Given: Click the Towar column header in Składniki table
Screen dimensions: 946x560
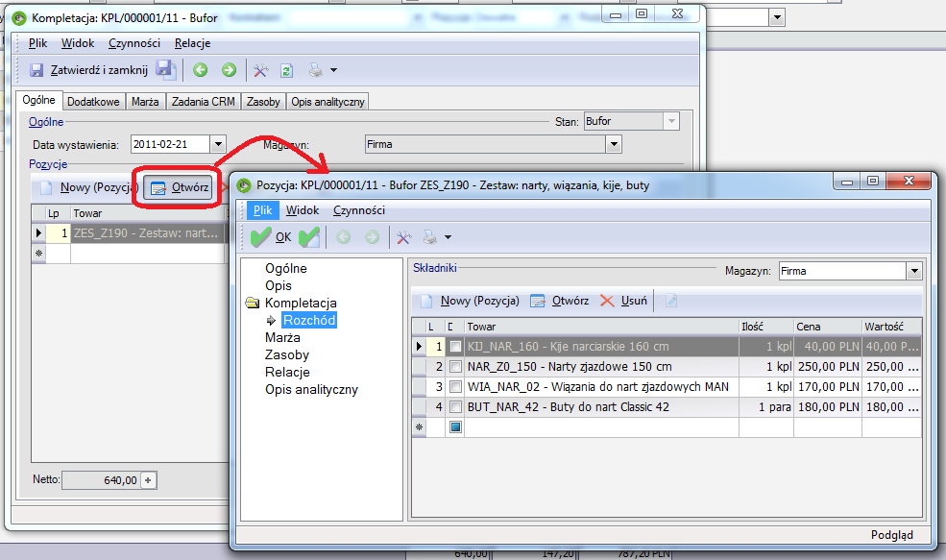Looking at the screenshot, I should [601, 327].
